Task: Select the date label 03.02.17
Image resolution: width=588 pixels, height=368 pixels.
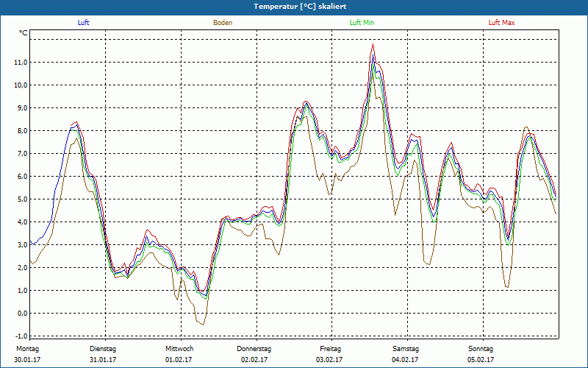Action: coord(330,360)
